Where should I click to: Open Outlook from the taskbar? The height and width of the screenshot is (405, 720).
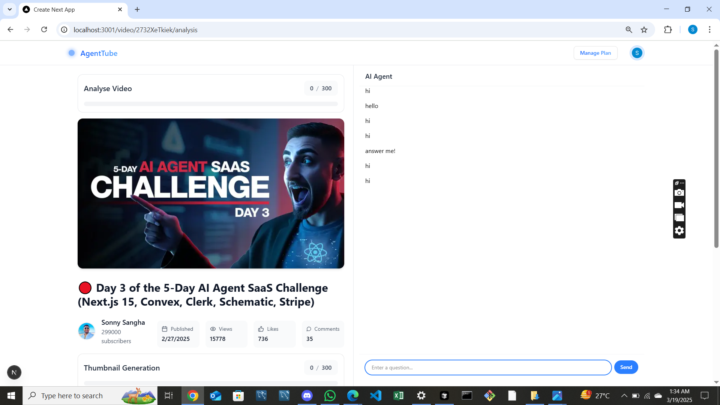coord(215,395)
